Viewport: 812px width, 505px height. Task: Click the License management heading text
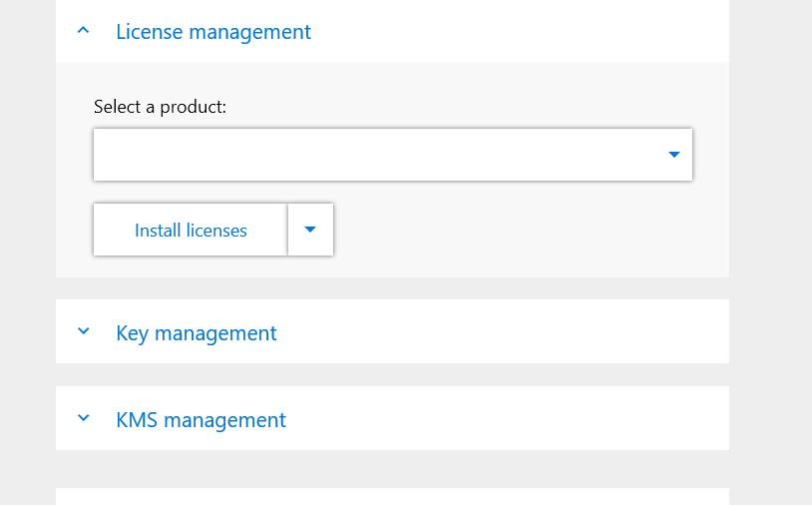tap(213, 32)
